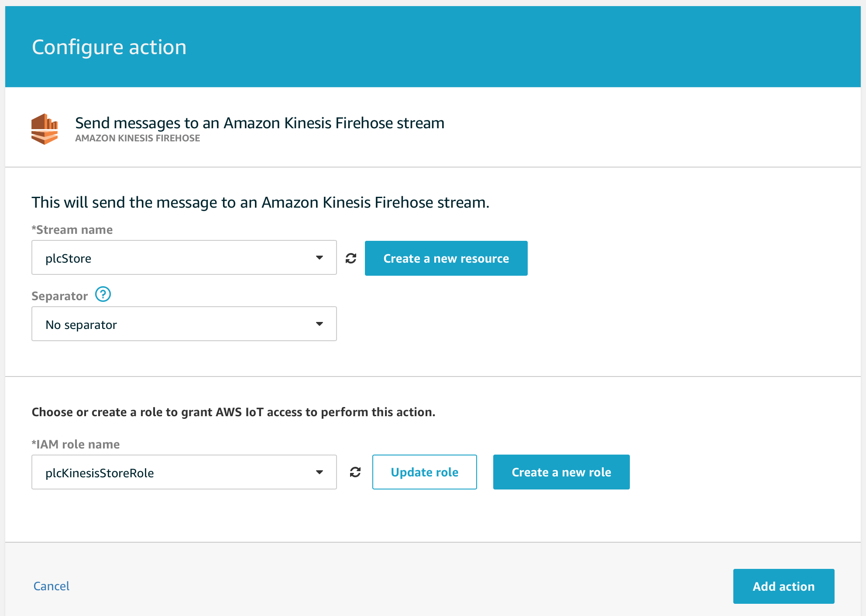This screenshot has width=866, height=616.
Task: Open the Separator help tooltip icon
Action: 103,294
